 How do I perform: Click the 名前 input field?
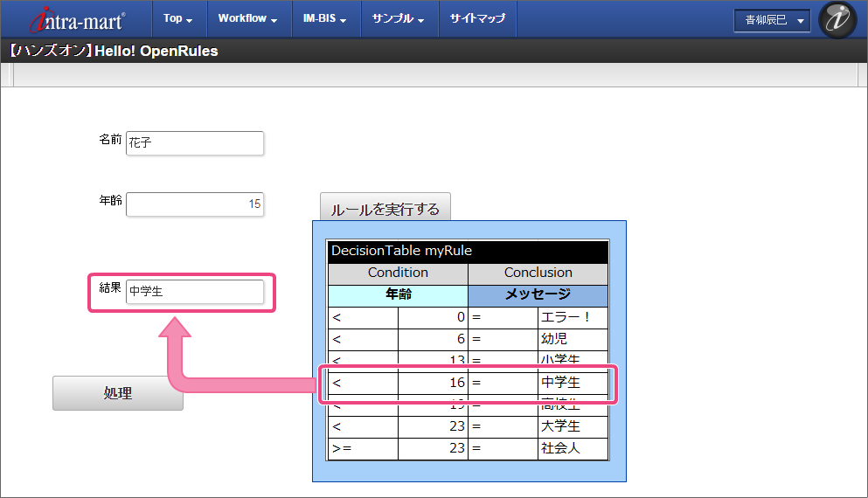pyautogui.click(x=195, y=142)
